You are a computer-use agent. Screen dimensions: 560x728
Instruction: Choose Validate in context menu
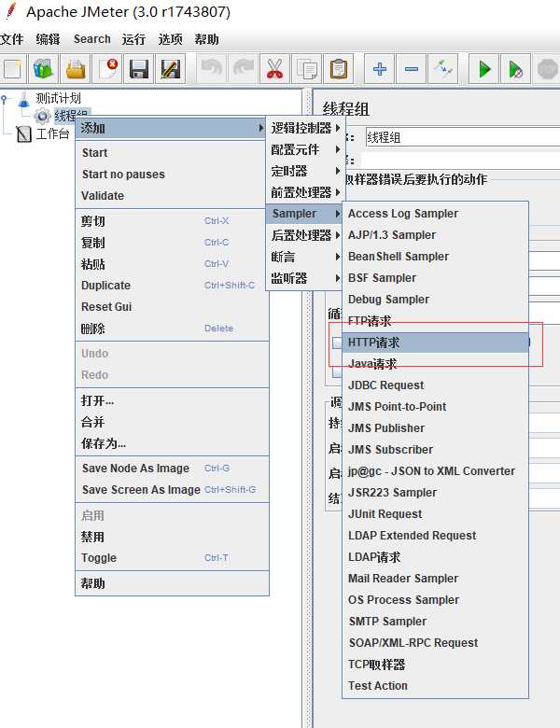(x=172, y=195)
